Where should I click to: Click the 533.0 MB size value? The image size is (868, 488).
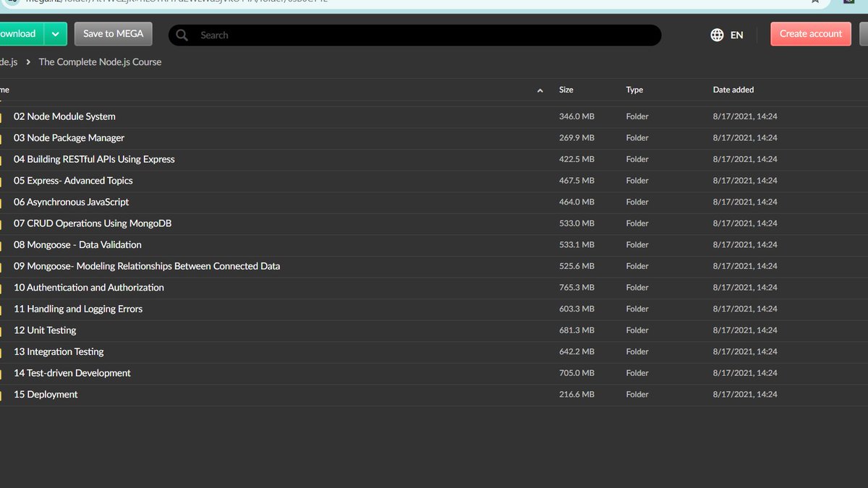576,223
